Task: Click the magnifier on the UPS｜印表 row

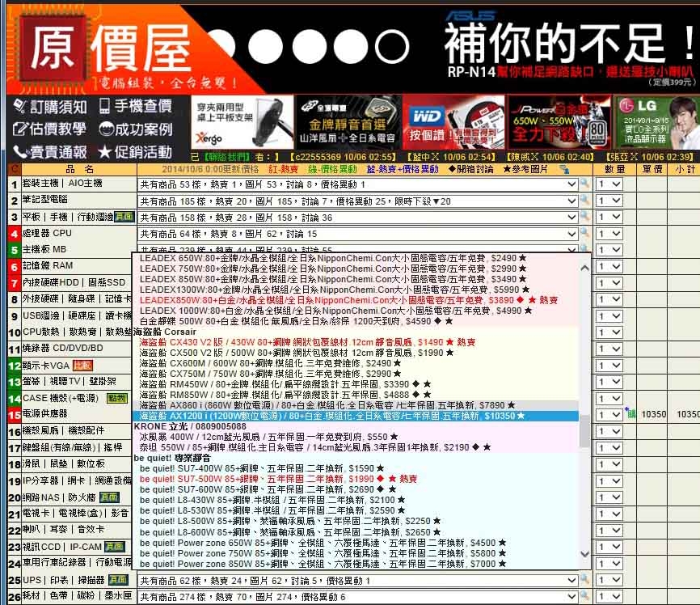Action: point(584,580)
